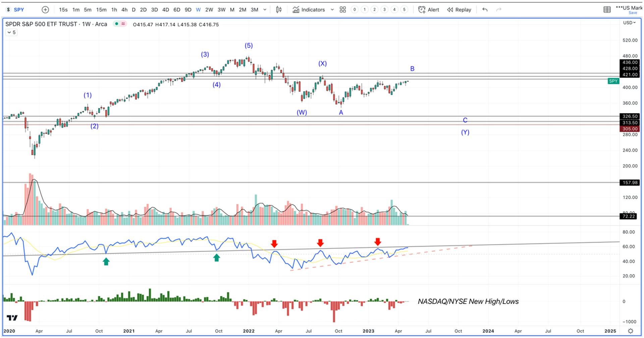Click the SPY symbol search button
Viewport: 644px width, 338px height.
coord(15,10)
